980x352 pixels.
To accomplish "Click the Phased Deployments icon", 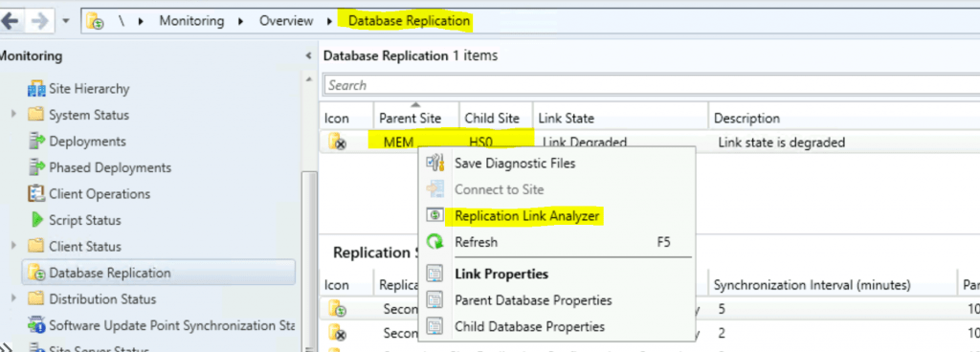I will (37, 167).
